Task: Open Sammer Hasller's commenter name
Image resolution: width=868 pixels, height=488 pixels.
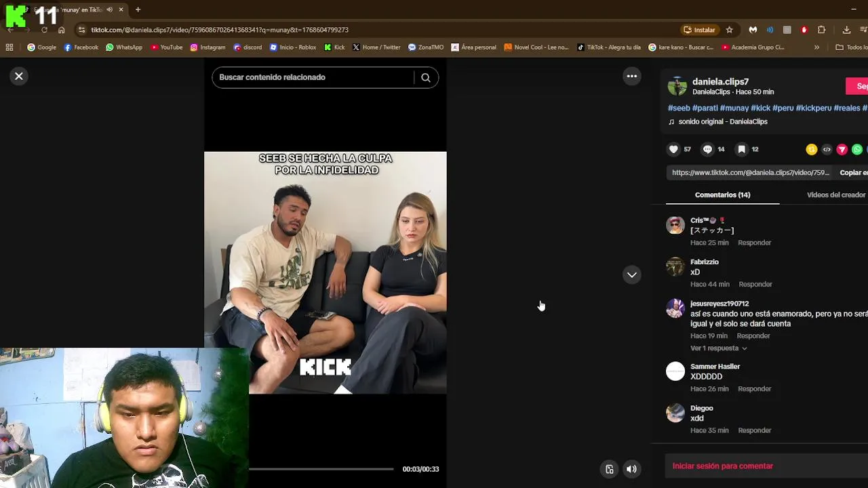Action: (x=715, y=367)
